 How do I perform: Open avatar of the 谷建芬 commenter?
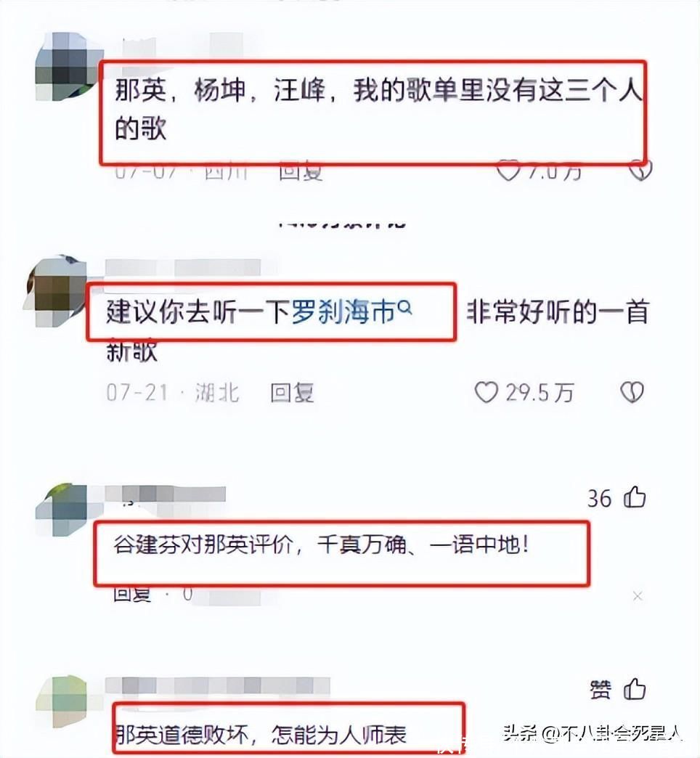[x=62, y=509]
